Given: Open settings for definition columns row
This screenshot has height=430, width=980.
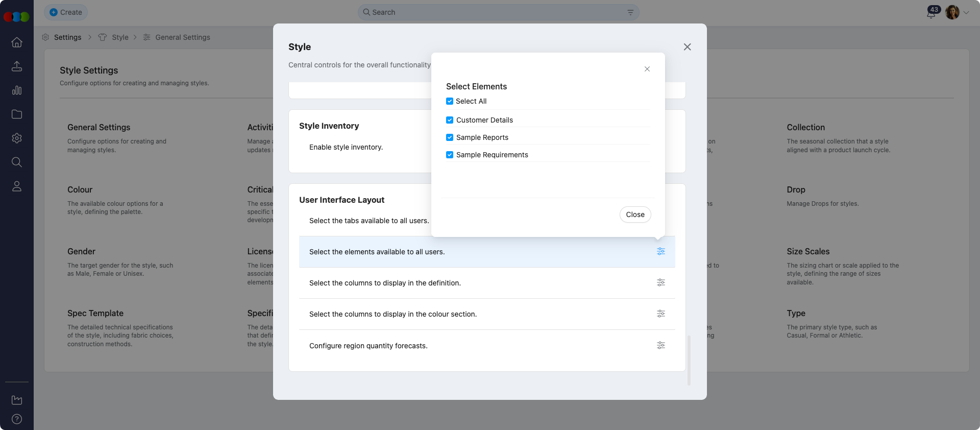Looking at the screenshot, I should point(660,283).
